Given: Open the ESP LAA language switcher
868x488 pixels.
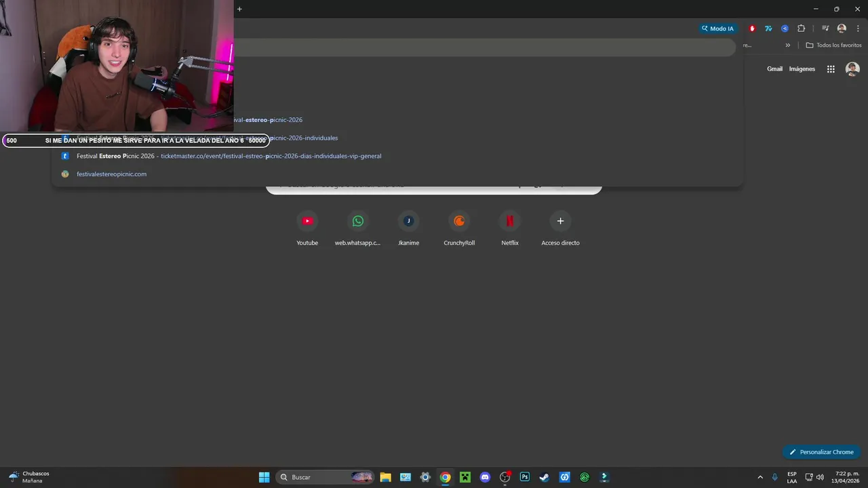Looking at the screenshot, I should 792,477.
